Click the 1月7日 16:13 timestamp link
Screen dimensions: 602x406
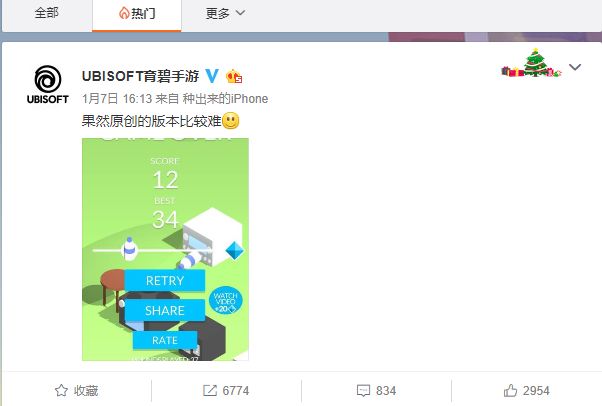click(x=117, y=99)
